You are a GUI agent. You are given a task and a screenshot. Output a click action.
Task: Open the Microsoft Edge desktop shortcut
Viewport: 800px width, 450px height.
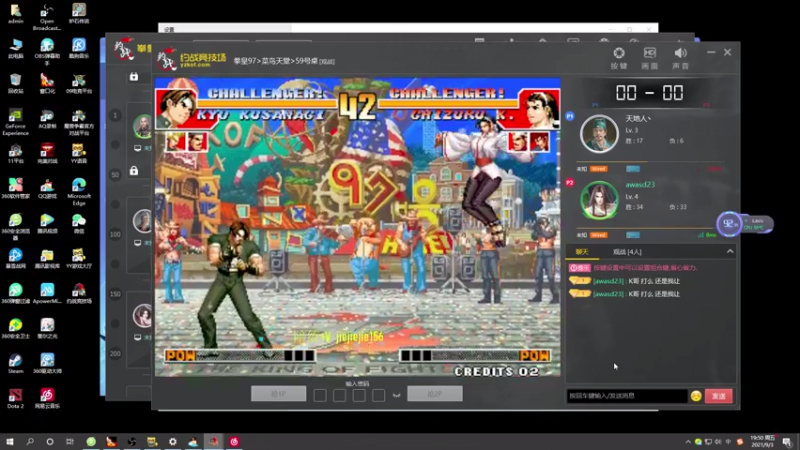[79, 192]
